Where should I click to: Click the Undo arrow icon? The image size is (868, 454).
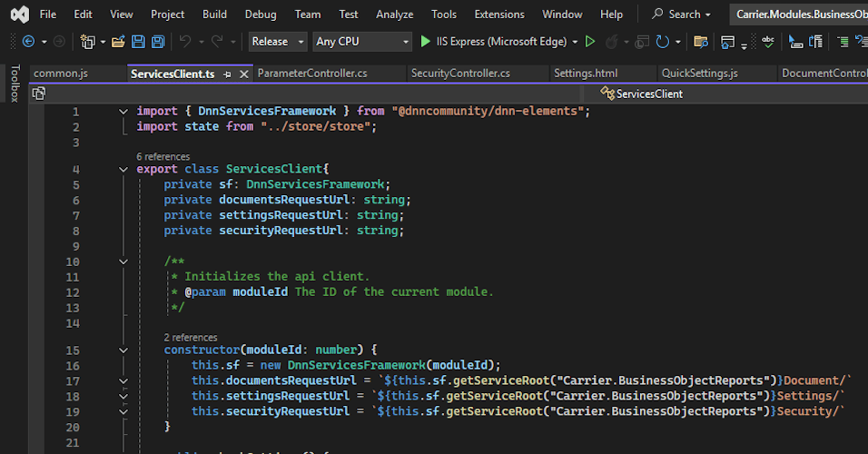click(x=185, y=42)
